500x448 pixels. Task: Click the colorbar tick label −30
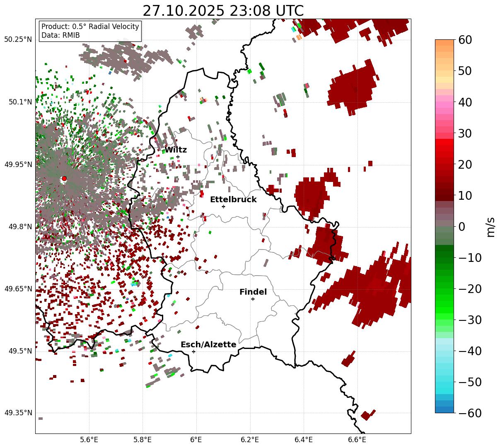click(470, 320)
